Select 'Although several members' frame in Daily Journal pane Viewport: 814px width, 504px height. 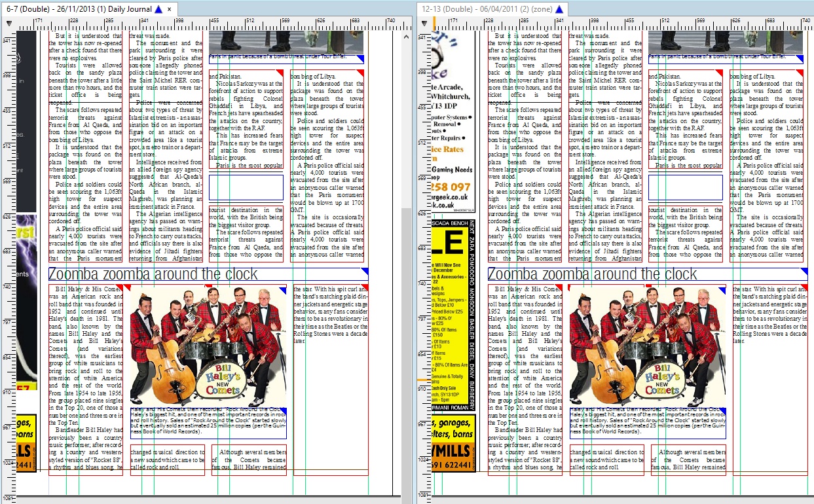249,460
